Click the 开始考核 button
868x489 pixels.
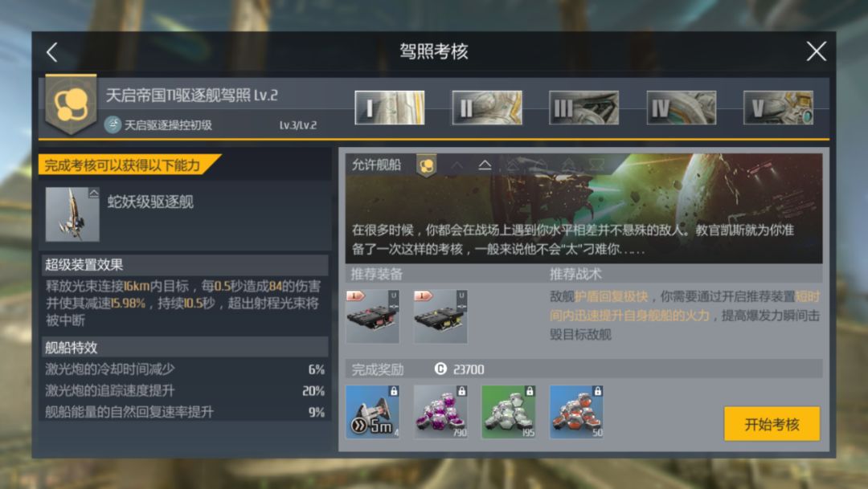tap(772, 424)
